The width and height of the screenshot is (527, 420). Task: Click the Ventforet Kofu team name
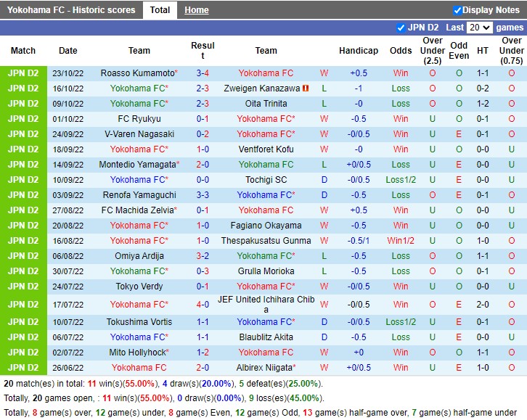pyautogui.click(x=266, y=149)
